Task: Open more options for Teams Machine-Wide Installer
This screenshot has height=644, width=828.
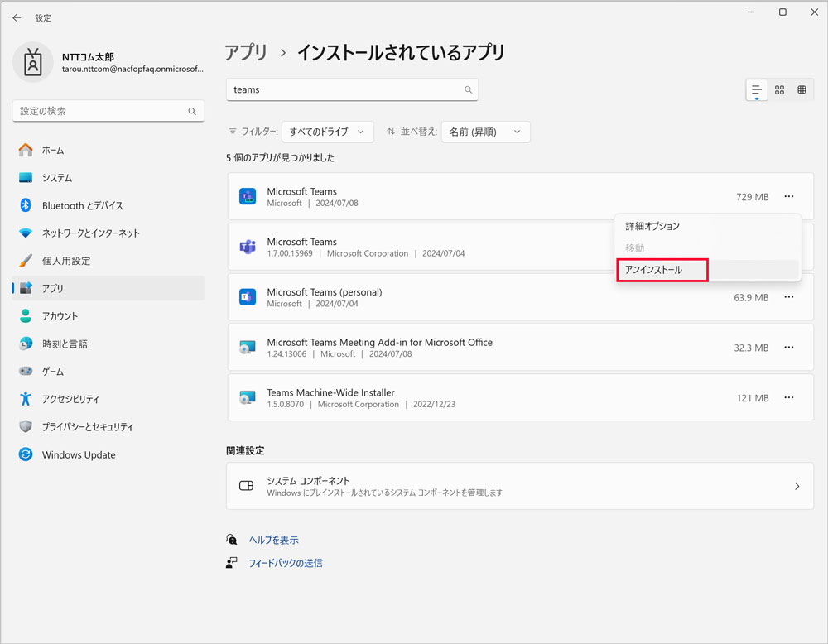Action: [x=789, y=397]
